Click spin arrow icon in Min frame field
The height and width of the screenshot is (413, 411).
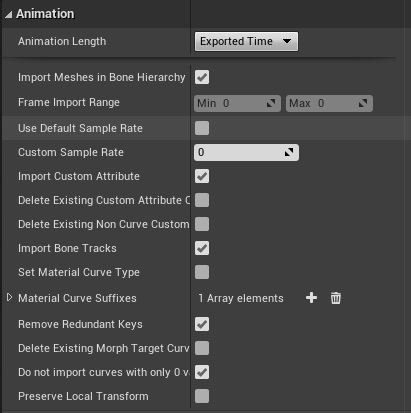[x=271, y=103]
